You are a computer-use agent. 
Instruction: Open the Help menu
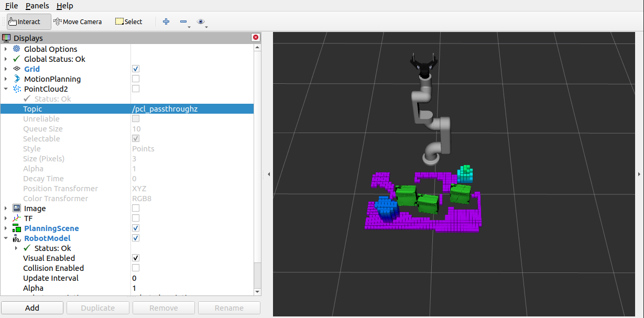click(x=65, y=6)
